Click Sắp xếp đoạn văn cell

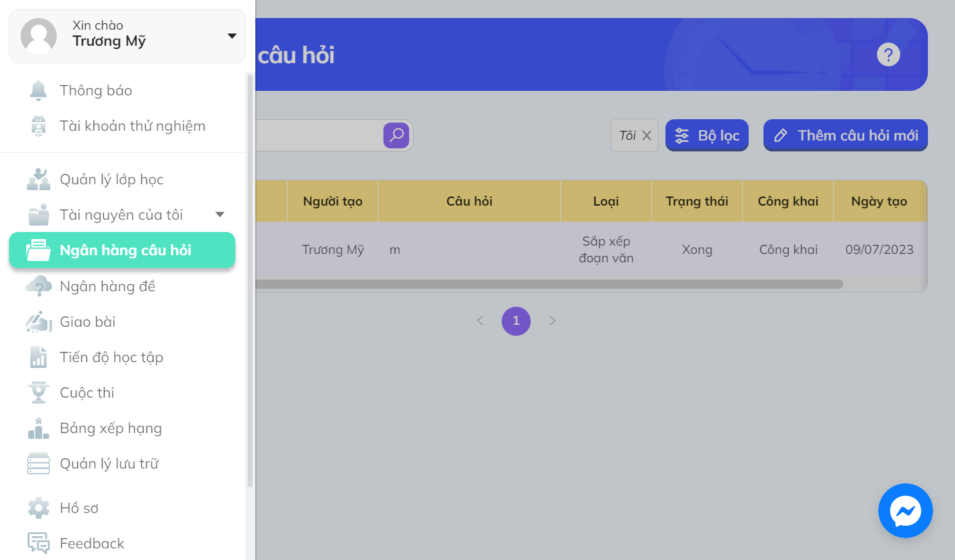(x=606, y=249)
